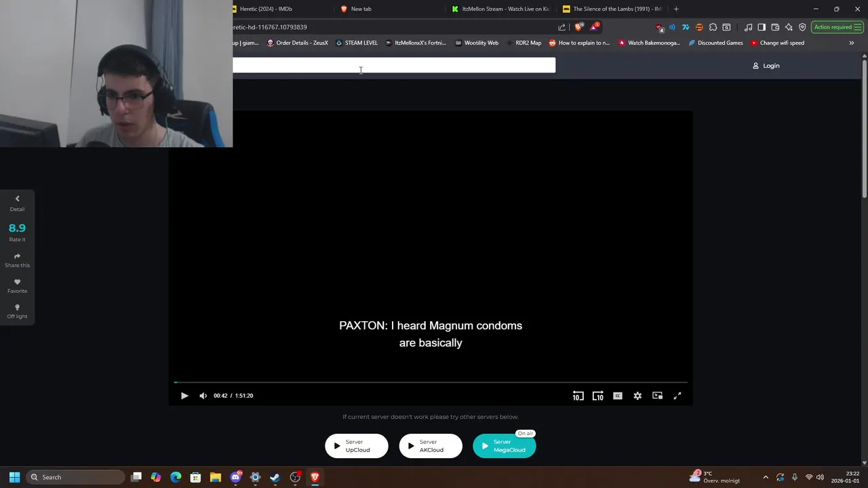Open the orange round extension icon
This screenshot has width=868, height=488.
pos(699,27)
